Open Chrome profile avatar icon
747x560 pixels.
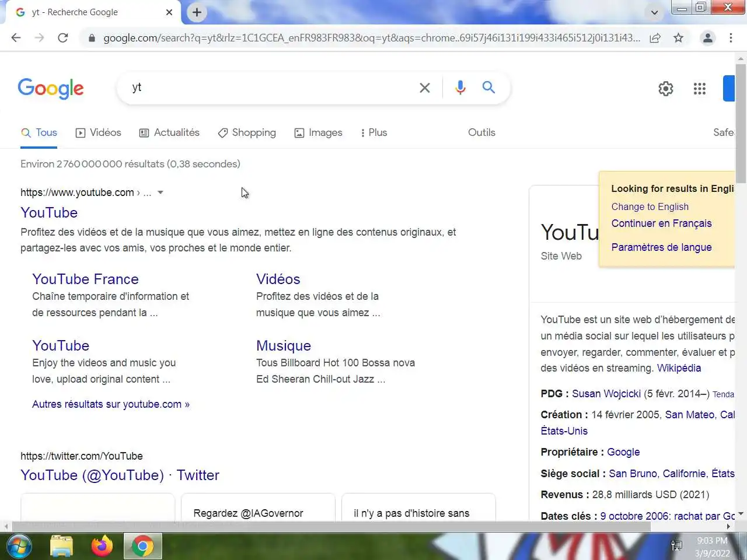tap(708, 38)
